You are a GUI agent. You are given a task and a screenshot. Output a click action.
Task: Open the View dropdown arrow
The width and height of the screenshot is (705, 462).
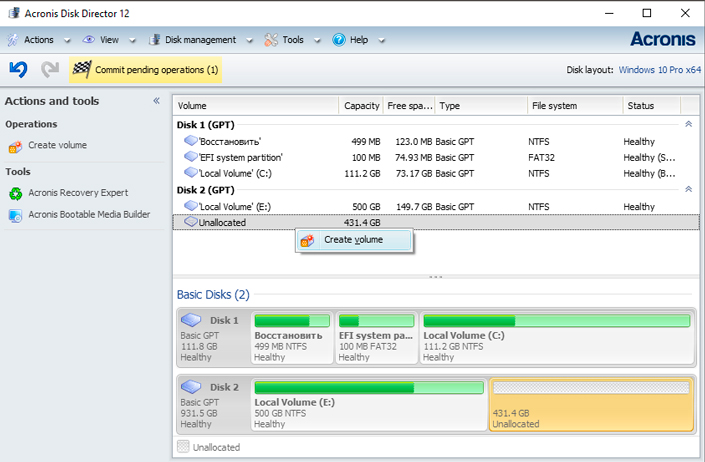click(x=132, y=40)
